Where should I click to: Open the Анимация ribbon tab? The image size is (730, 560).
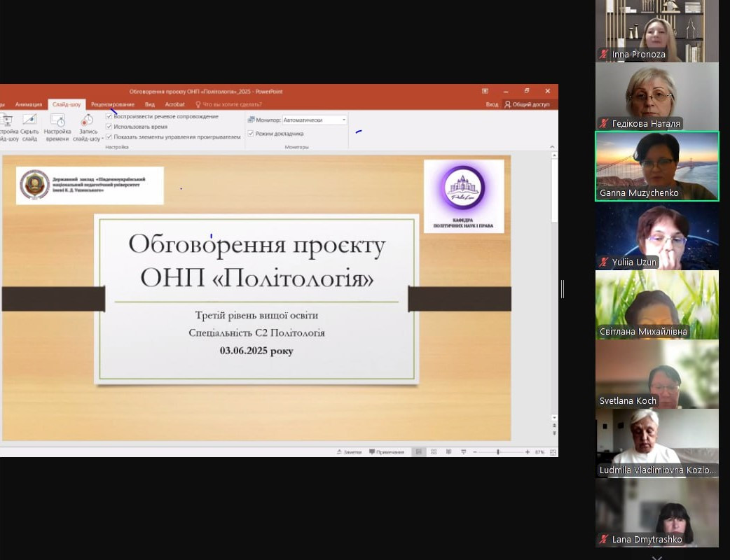(x=29, y=104)
